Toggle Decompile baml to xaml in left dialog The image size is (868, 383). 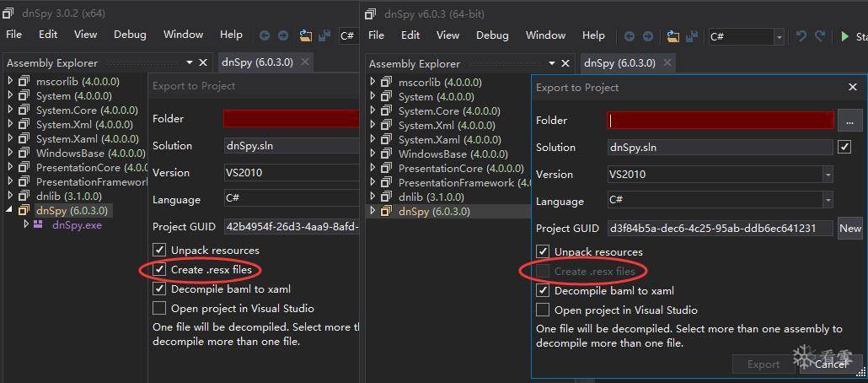(159, 289)
